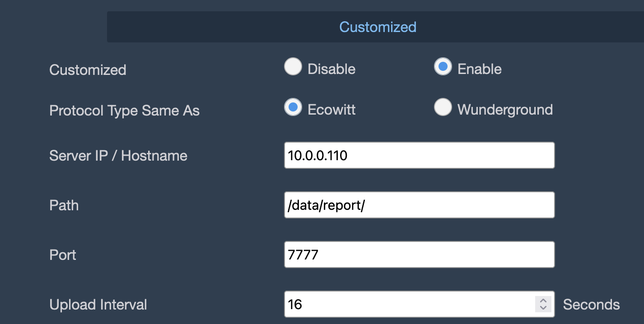Screen dimensions: 644x324
Task: Click the Customized section header tab
Action: click(378, 27)
